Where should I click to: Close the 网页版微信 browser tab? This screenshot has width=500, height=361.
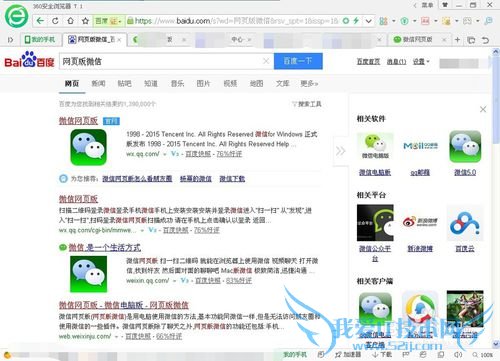(x=119, y=40)
